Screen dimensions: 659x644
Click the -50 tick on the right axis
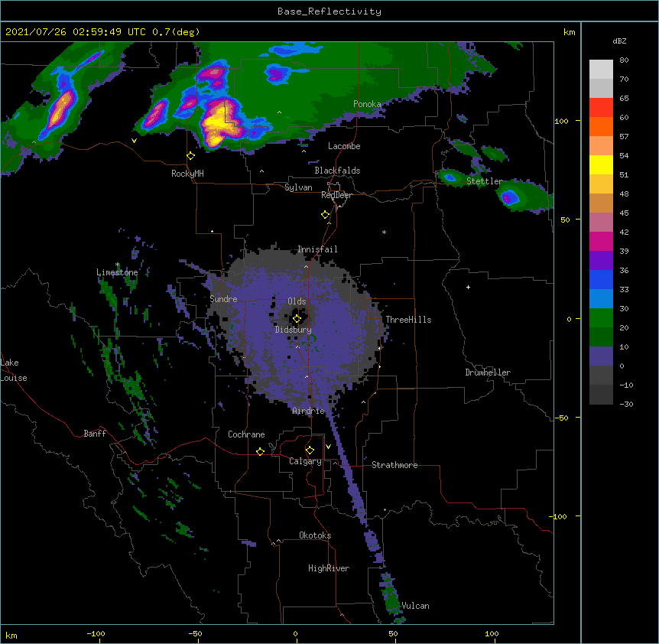point(561,418)
